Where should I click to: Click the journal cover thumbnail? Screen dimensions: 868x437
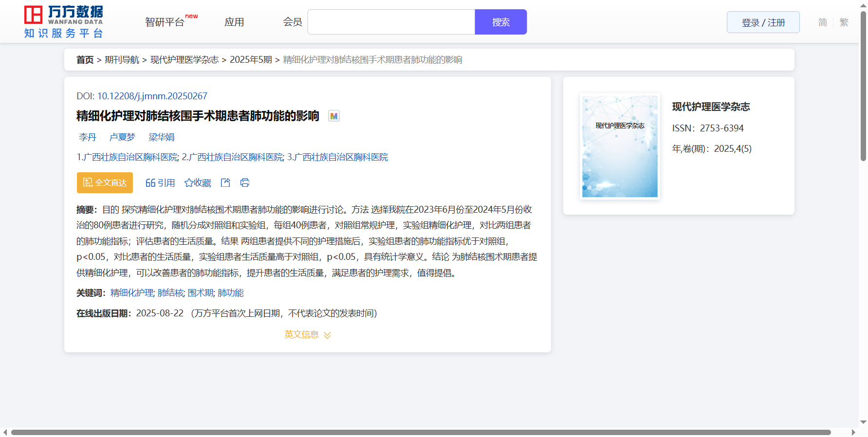pos(620,146)
